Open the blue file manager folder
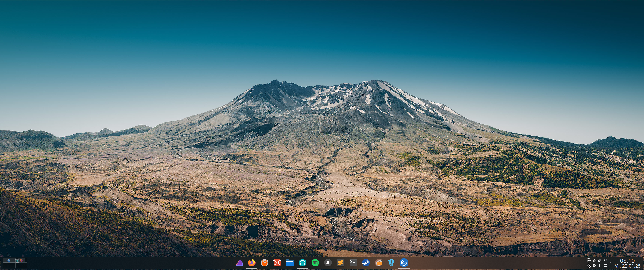 [290, 263]
